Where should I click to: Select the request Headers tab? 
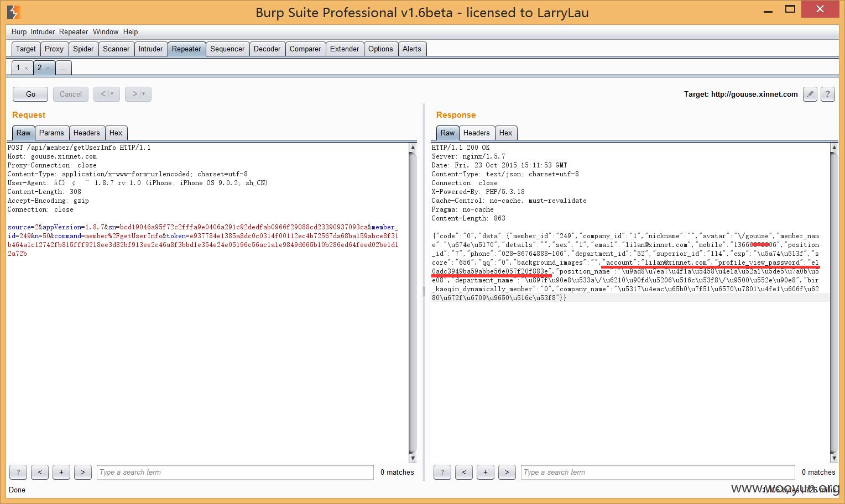pos(87,133)
